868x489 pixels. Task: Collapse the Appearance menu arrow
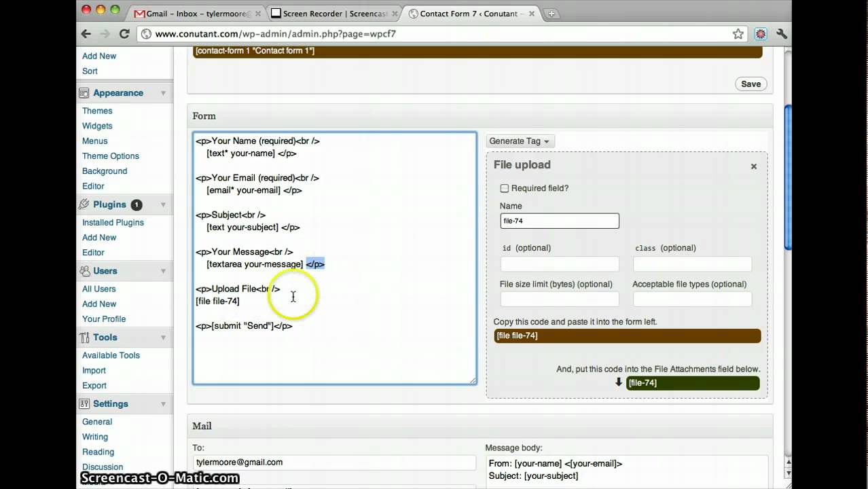click(x=164, y=93)
